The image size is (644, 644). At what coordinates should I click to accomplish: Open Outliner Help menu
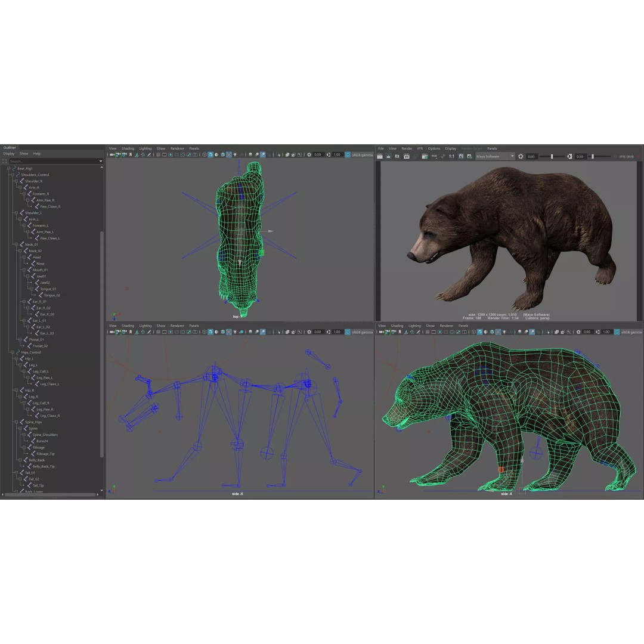click(37, 154)
